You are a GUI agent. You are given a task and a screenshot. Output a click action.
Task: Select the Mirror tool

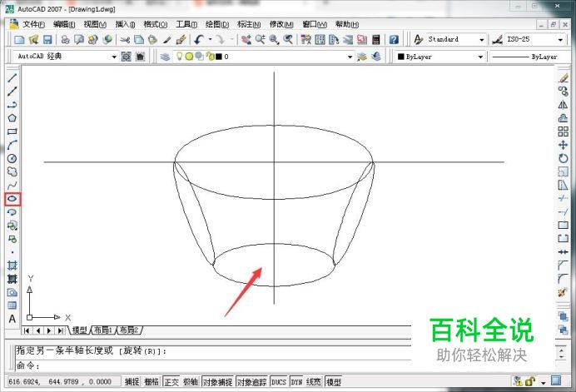(x=564, y=105)
